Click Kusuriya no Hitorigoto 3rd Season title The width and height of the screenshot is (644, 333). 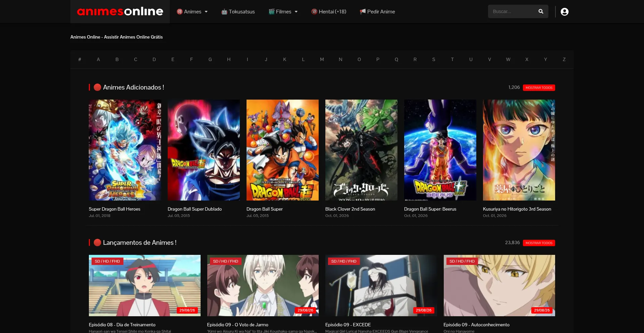click(x=517, y=209)
